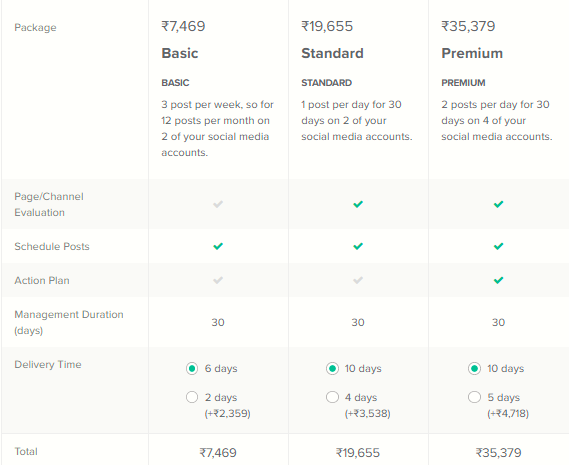Click the green Schedule Posts checkmark under Standard
The width and height of the screenshot is (569, 465).
point(358,246)
